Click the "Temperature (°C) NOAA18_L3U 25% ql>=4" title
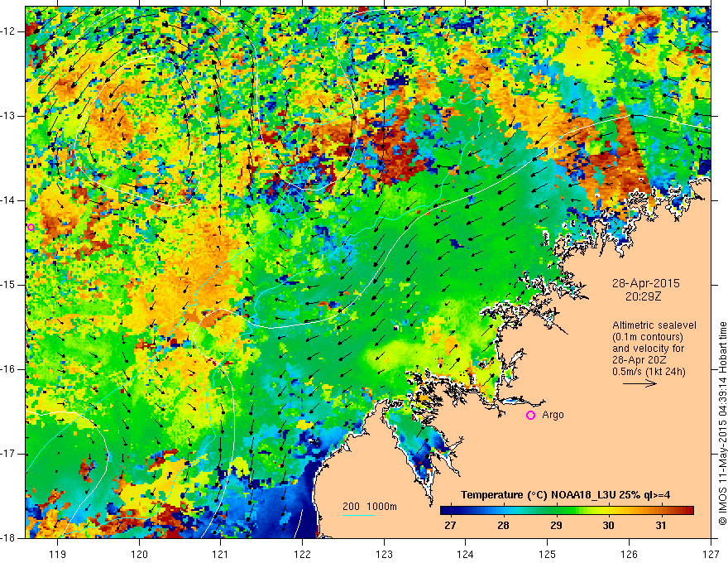This screenshot has height=563, width=728. [565, 495]
